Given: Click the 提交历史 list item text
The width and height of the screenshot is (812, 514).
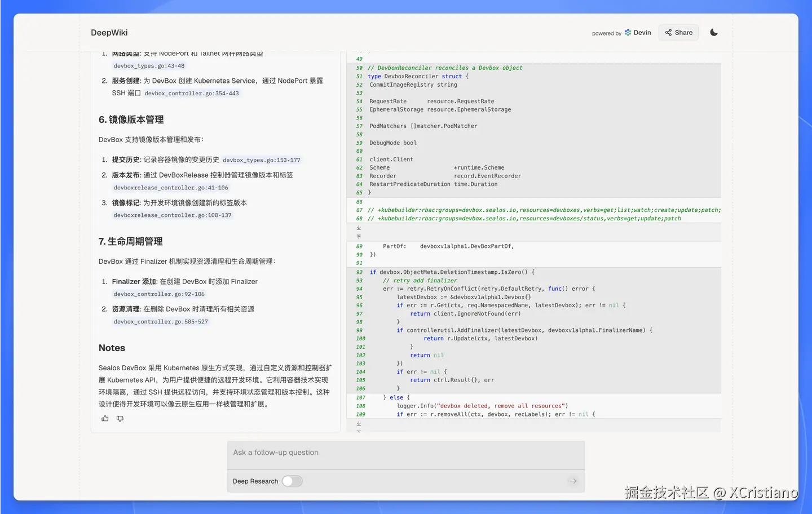Looking at the screenshot, I should point(165,160).
